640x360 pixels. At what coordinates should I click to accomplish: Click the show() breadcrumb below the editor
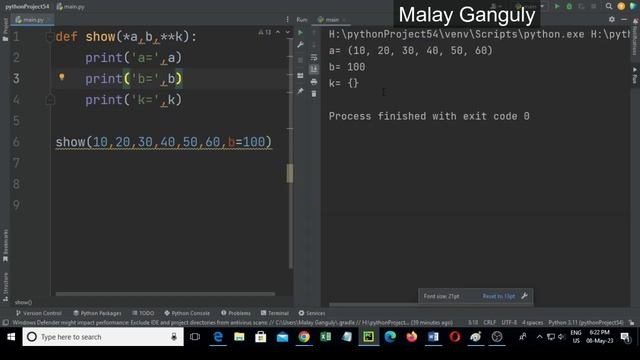pyautogui.click(x=23, y=302)
